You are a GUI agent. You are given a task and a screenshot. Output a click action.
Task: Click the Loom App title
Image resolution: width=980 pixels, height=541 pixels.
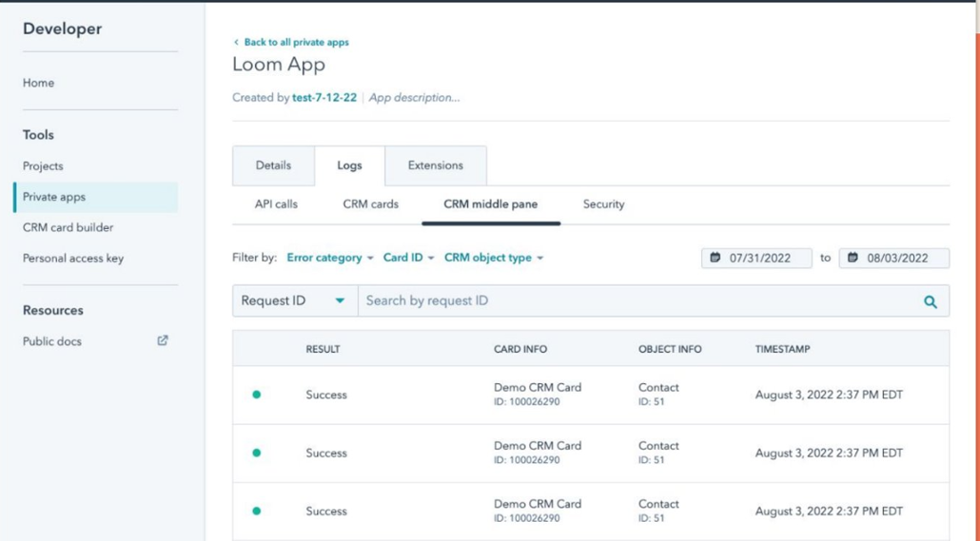(x=279, y=65)
